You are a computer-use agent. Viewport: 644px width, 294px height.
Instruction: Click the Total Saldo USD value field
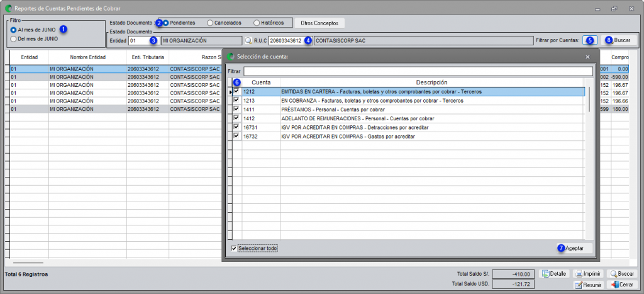513,284
